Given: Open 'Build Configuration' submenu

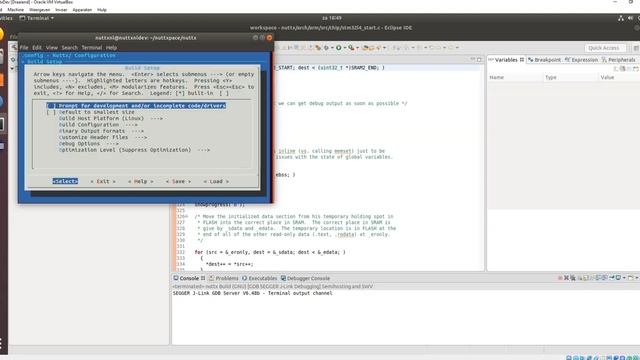Looking at the screenshot, I should coord(98,124).
